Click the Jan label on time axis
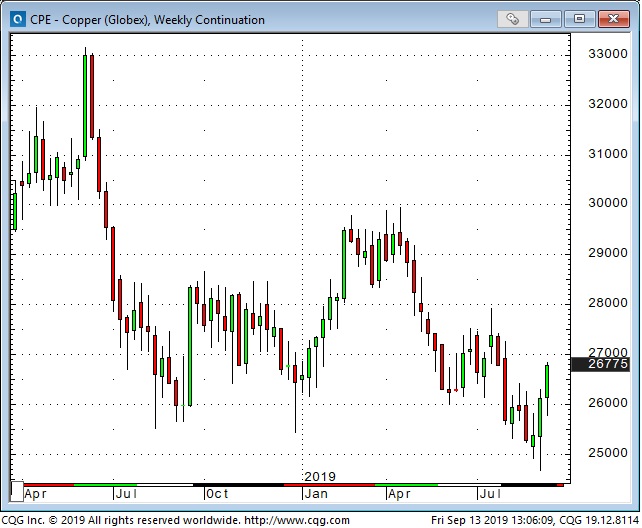The image size is (642, 528). pyautogui.click(x=316, y=494)
